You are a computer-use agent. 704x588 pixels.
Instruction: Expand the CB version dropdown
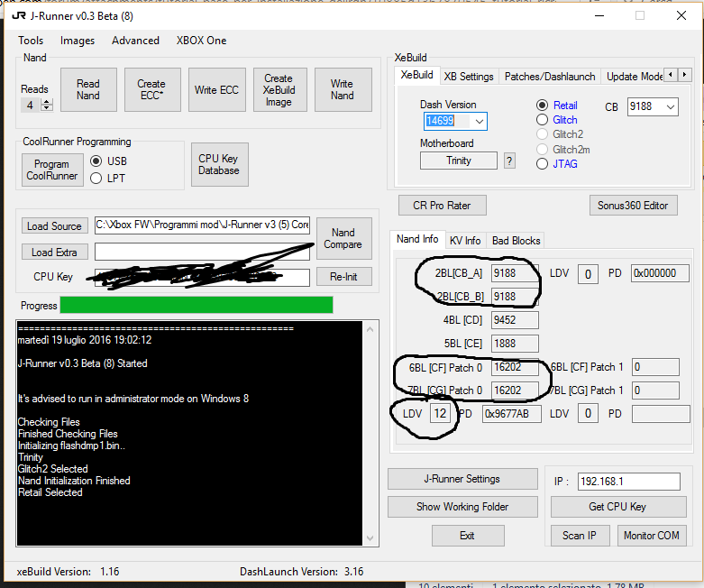pos(670,107)
